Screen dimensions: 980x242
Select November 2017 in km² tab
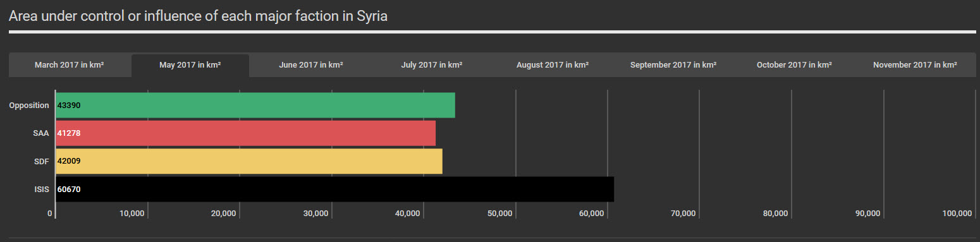pos(915,65)
